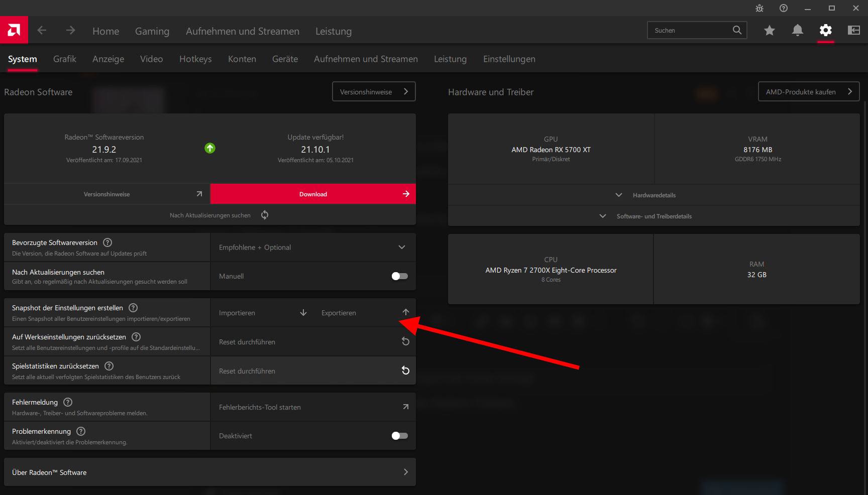Click the CPU AMD Ryzen 7 2700X card
Screen dimensions: 868x495
tap(551, 269)
